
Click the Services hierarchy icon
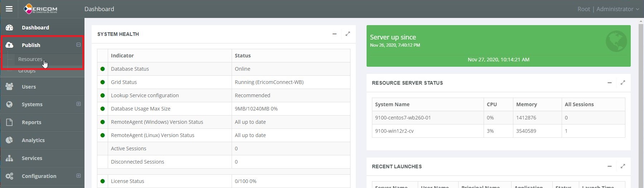[10, 158]
